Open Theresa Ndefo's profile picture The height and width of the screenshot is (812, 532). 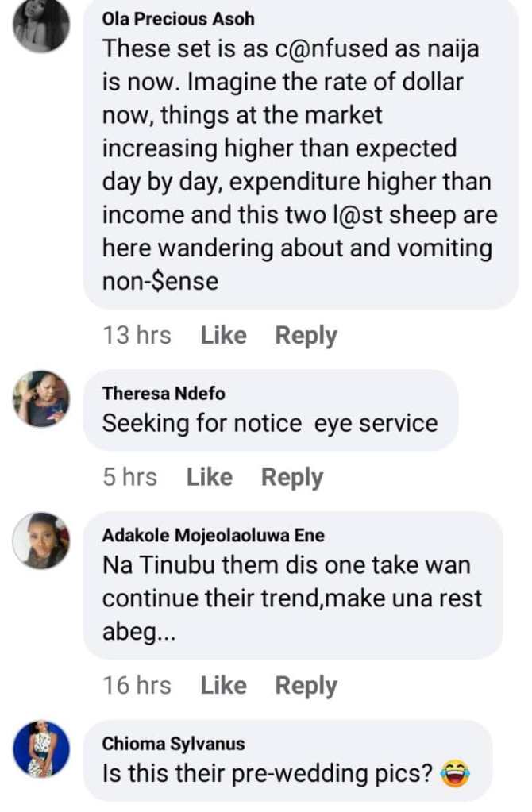[x=41, y=398]
